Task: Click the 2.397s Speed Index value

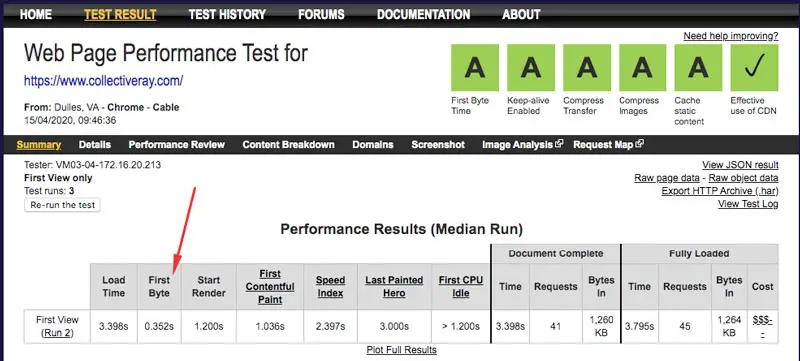Action: pos(330,326)
